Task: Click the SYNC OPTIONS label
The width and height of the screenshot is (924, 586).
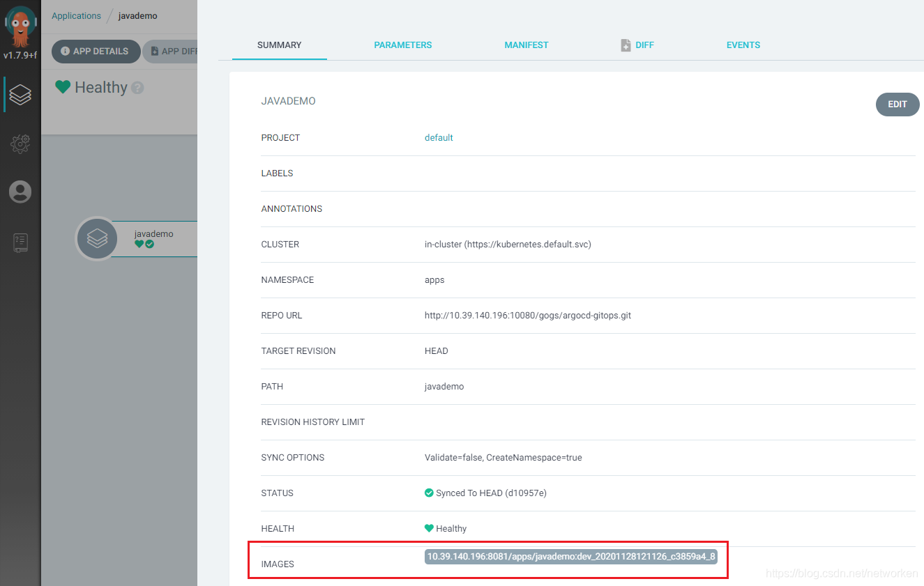Action: click(x=293, y=457)
